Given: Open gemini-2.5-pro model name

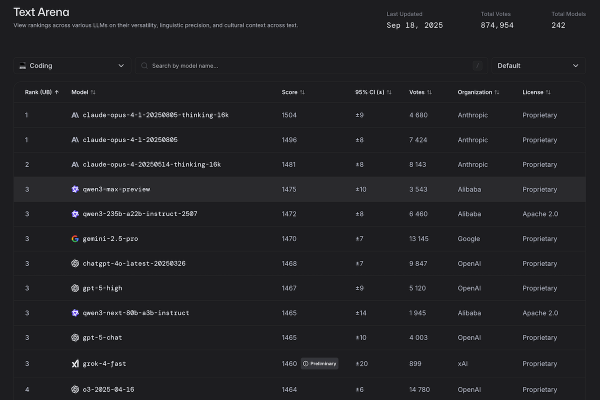Looking at the screenshot, I should point(110,239).
